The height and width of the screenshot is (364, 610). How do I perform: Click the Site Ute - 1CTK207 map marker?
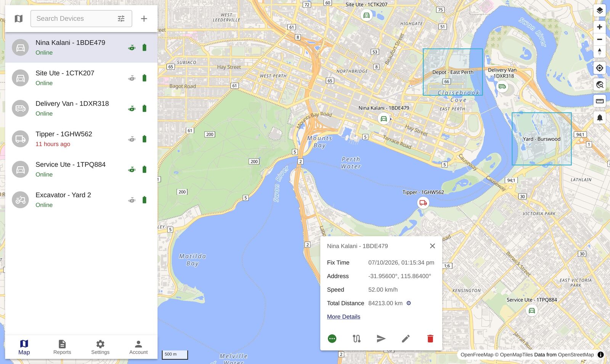(x=366, y=15)
